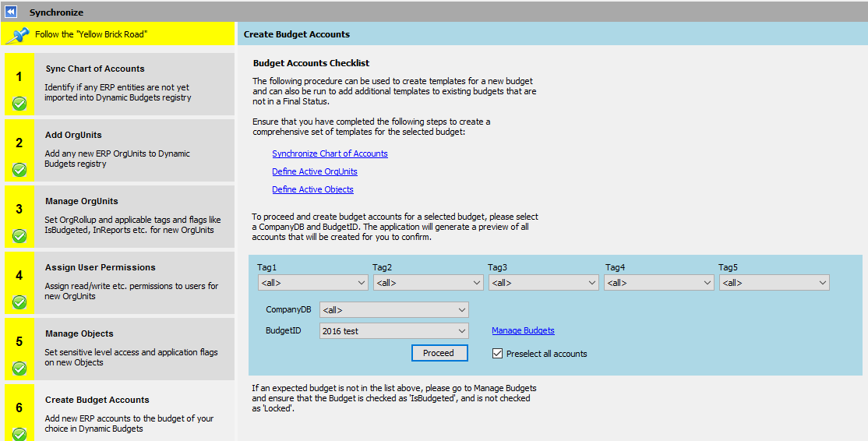Image resolution: width=868 pixels, height=441 pixels.
Task: Follow Synchronize Chart of Accounts link
Action: pos(330,153)
